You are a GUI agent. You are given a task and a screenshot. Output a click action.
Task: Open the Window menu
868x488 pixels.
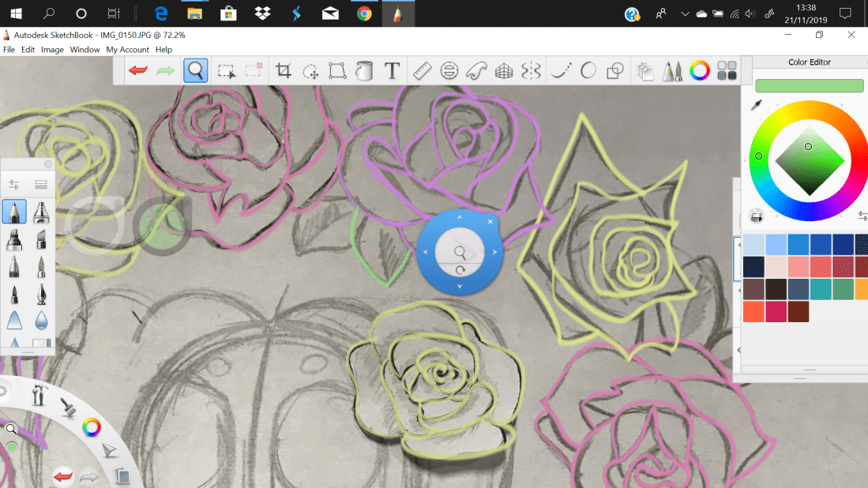[x=85, y=49]
